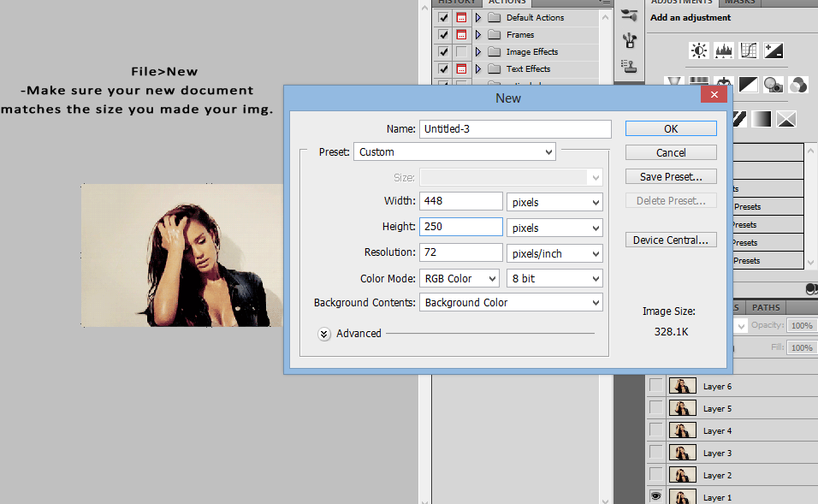The width and height of the screenshot is (818, 504).
Task: Add a Gradient Map adjustment
Action: [x=762, y=119]
